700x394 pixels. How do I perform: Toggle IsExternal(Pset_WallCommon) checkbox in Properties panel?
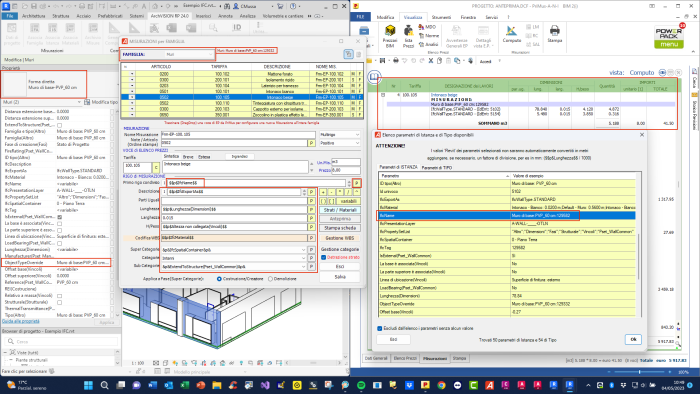pos(59,217)
